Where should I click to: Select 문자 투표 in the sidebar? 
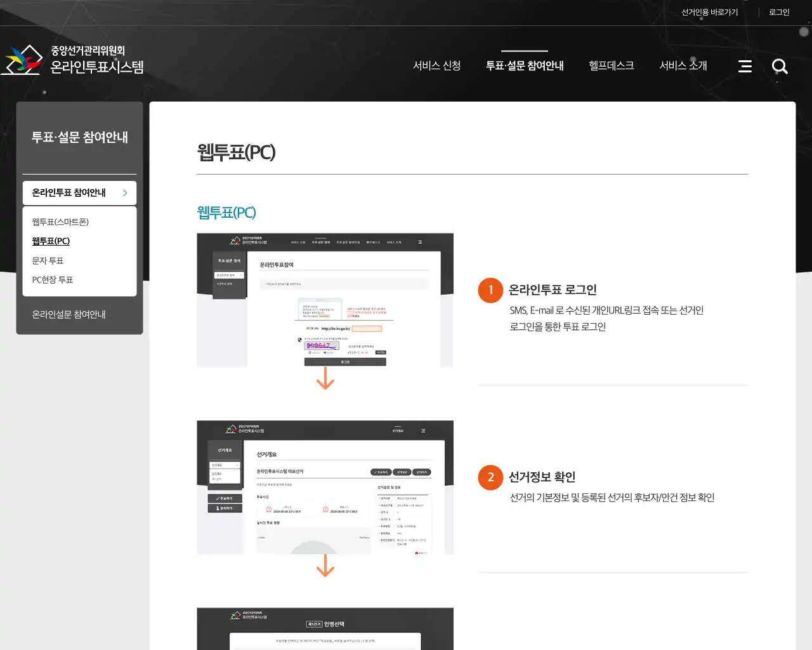click(46, 260)
